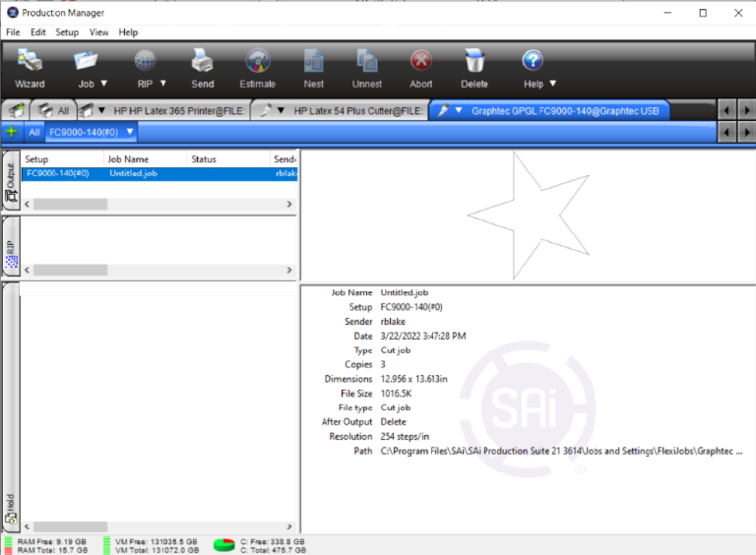Open the Wizard tool
The width and height of the screenshot is (756, 555).
(30, 68)
